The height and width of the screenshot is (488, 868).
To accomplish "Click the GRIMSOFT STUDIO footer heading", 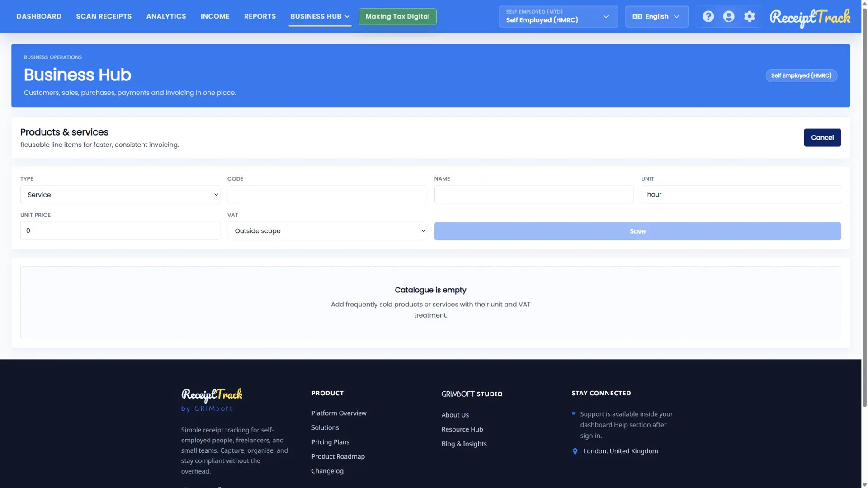I will 472,394.
